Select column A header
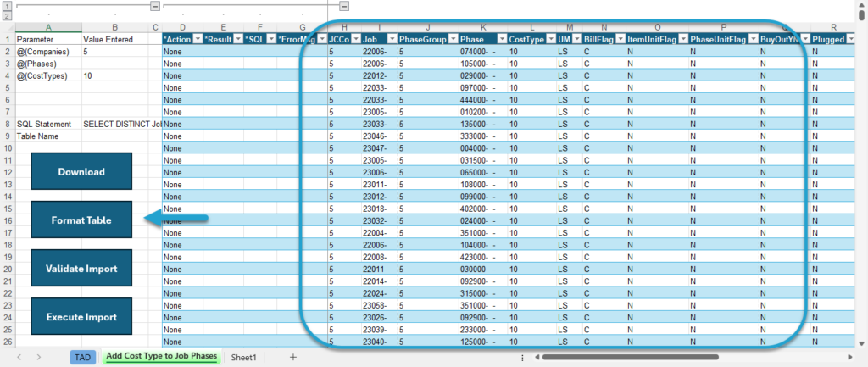The image size is (868, 367). 48,26
